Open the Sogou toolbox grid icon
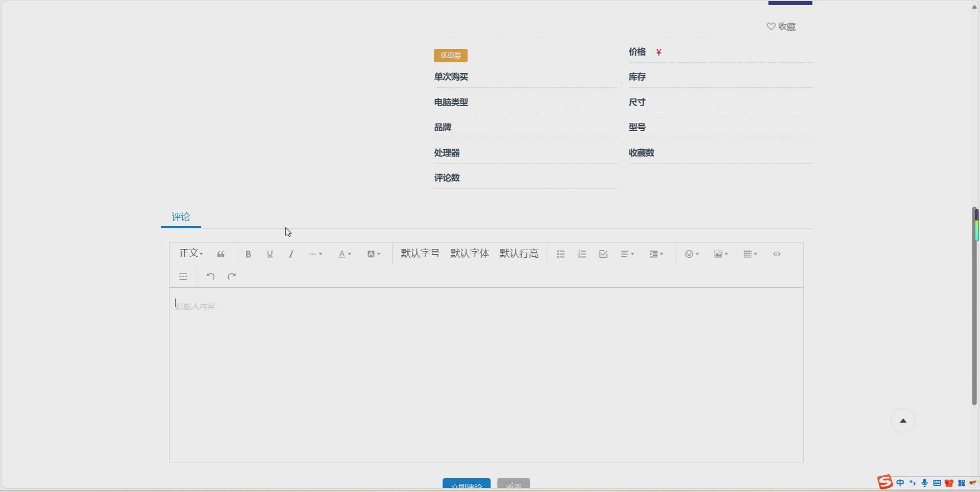 [962, 483]
